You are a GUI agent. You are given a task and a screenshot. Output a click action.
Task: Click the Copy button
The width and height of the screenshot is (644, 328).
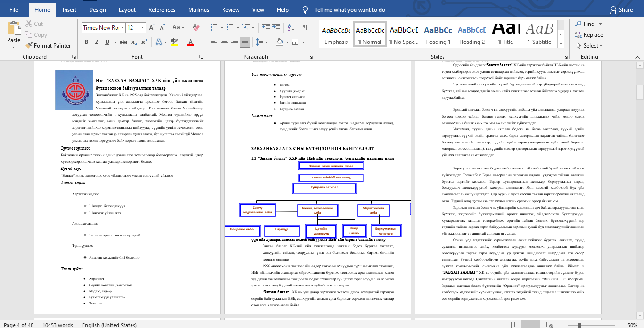36,34
